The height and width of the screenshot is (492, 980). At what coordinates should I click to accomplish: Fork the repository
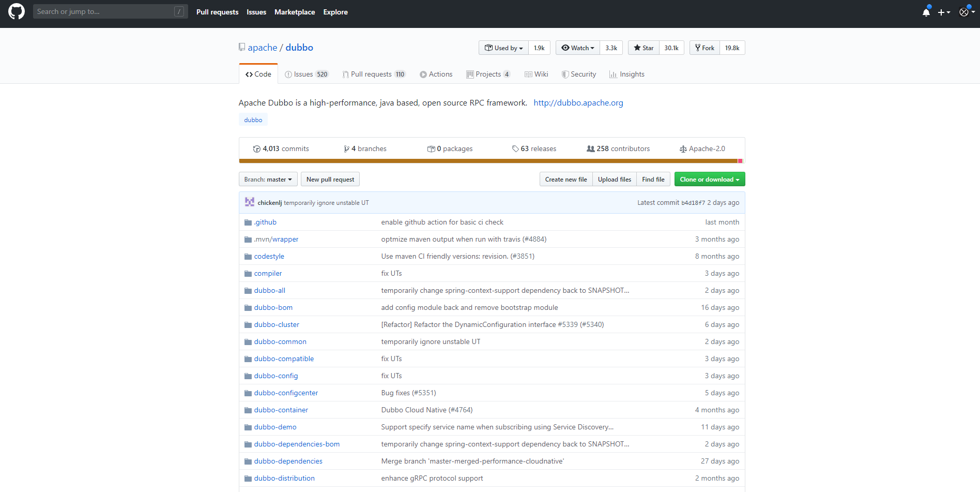[x=705, y=48]
